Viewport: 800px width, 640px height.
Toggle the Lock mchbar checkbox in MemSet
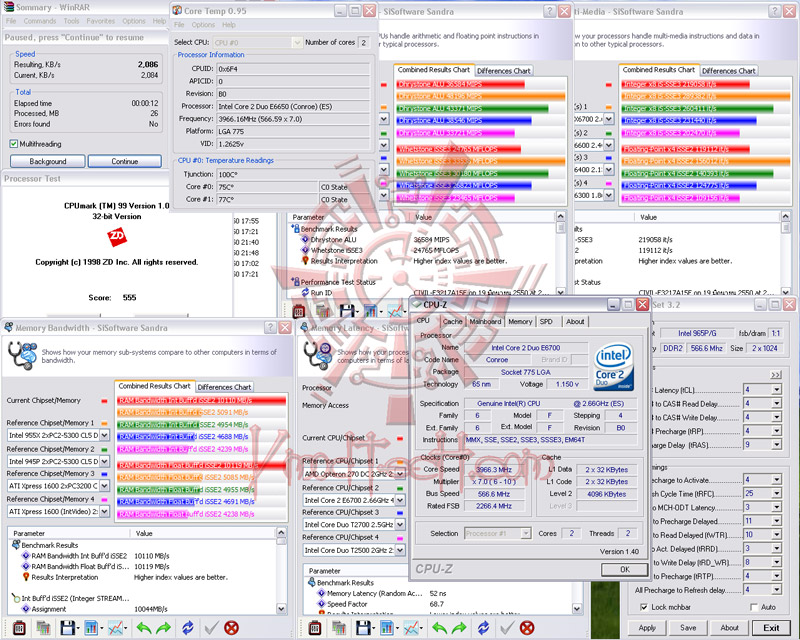click(x=644, y=607)
